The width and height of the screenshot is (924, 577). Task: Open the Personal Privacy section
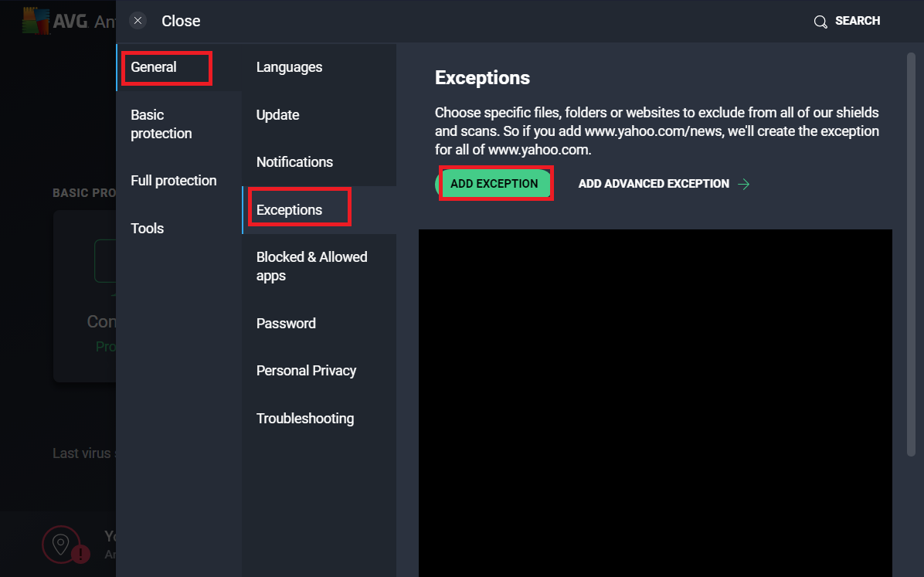pyautogui.click(x=306, y=371)
